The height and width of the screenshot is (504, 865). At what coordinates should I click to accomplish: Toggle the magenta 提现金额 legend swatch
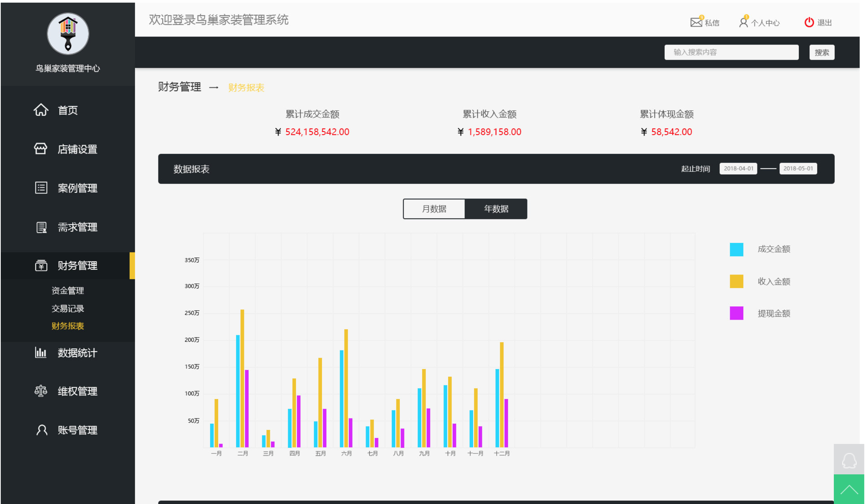pyautogui.click(x=736, y=313)
